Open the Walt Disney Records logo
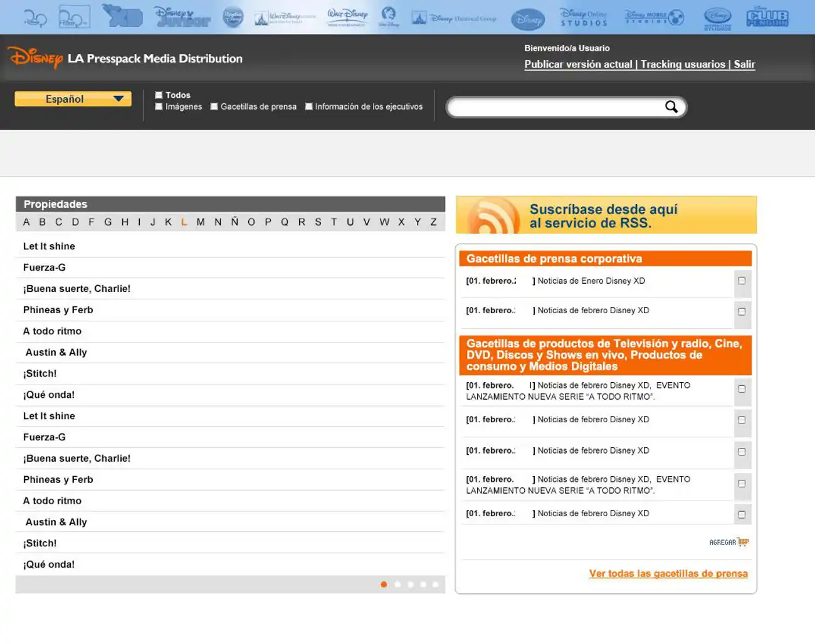 coord(389,17)
